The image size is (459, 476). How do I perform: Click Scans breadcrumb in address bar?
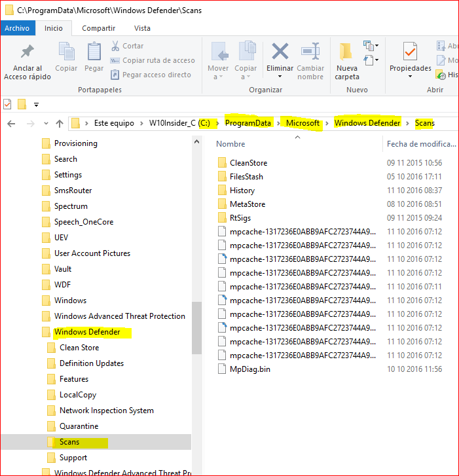425,123
